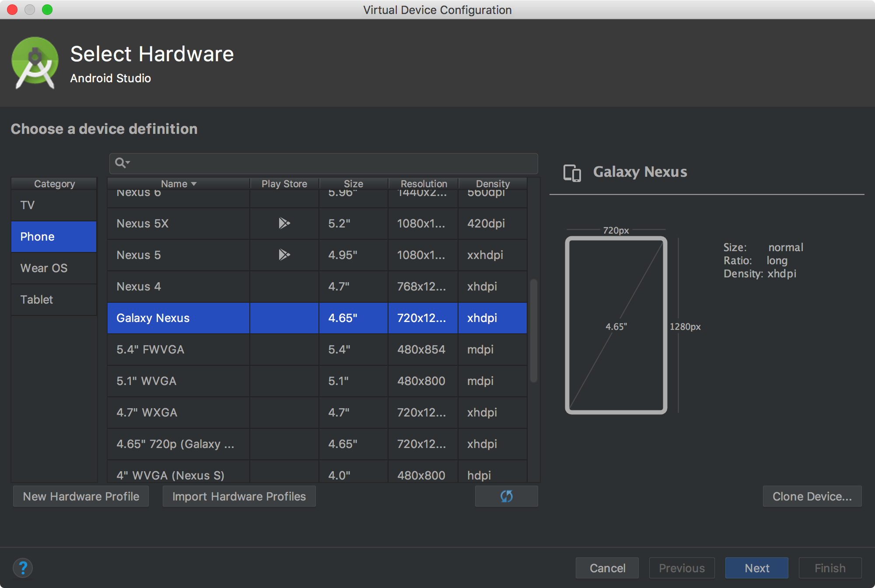Sort by the Play Store column header
This screenshot has width=875, height=588.
click(284, 184)
